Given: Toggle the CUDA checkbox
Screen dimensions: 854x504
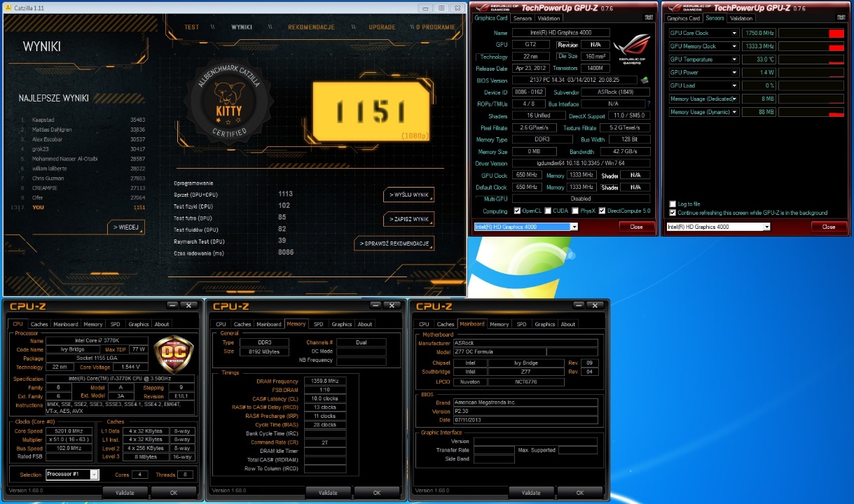Looking at the screenshot, I should click(x=547, y=211).
